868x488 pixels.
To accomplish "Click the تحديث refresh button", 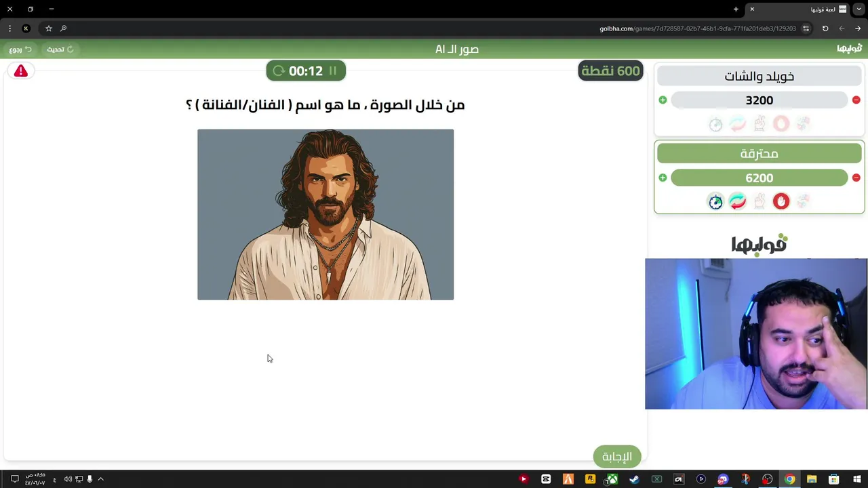I will [60, 49].
